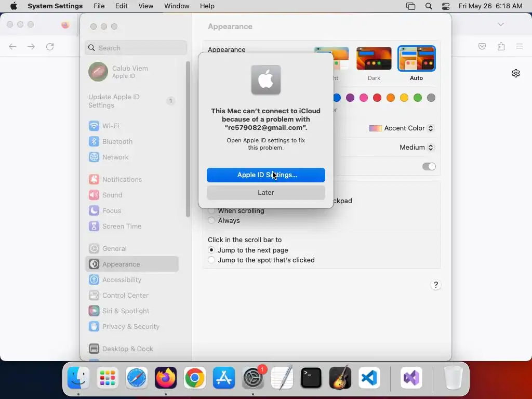
Task: Open Spotlight search in menu bar
Action: pyautogui.click(x=429, y=6)
